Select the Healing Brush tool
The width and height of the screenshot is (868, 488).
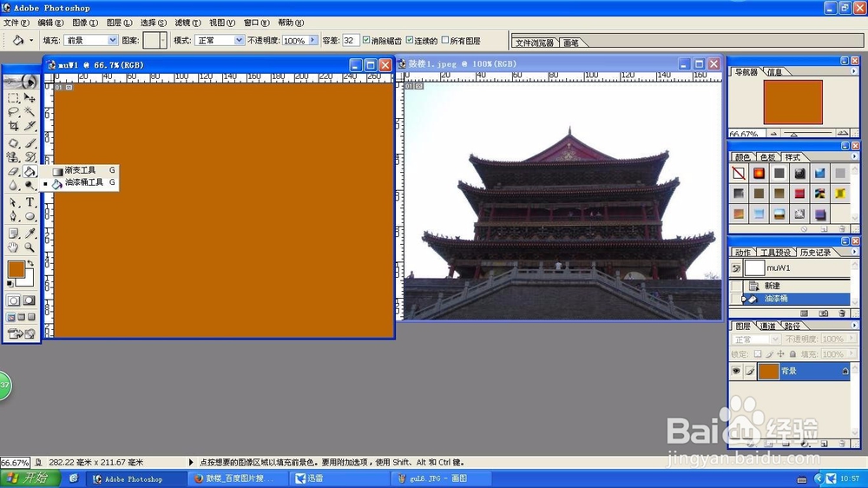[13, 143]
